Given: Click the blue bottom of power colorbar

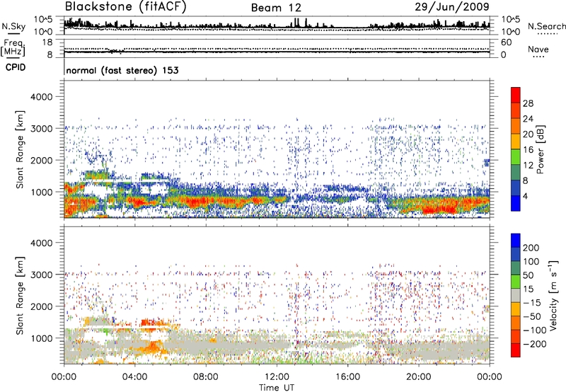Looking at the screenshot, I should pyautogui.click(x=516, y=203).
